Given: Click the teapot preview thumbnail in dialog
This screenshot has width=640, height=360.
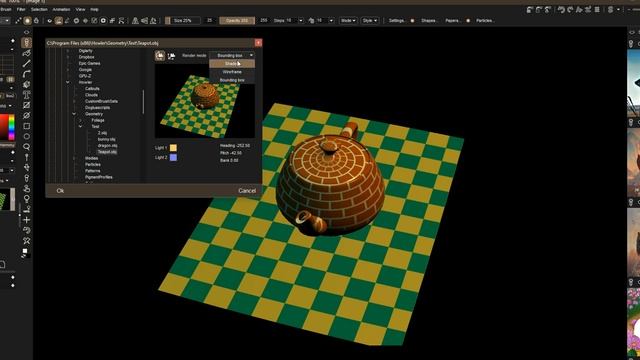Looking at the screenshot, I should (204, 101).
